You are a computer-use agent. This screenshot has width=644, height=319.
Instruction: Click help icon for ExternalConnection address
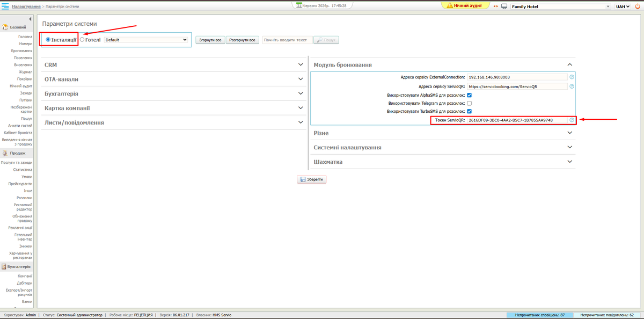pos(572,77)
